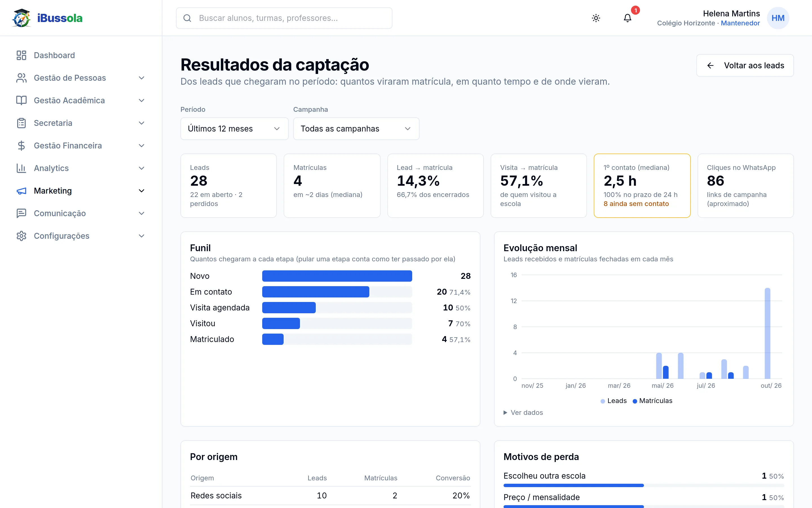Open Secretaria menu label
812x508 pixels.
pos(53,123)
